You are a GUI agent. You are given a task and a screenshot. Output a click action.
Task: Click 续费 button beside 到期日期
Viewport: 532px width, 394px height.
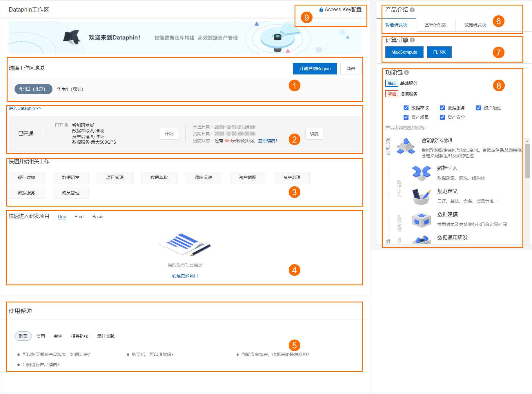click(x=314, y=134)
